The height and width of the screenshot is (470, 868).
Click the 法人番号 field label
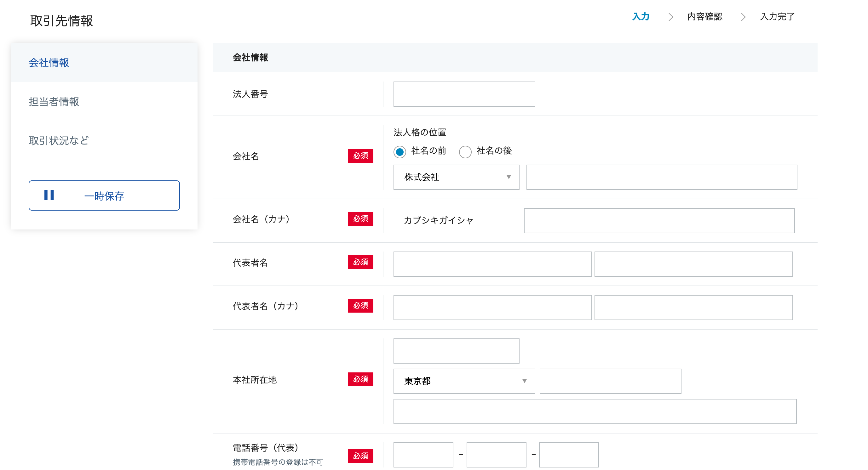[x=250, y=94]
